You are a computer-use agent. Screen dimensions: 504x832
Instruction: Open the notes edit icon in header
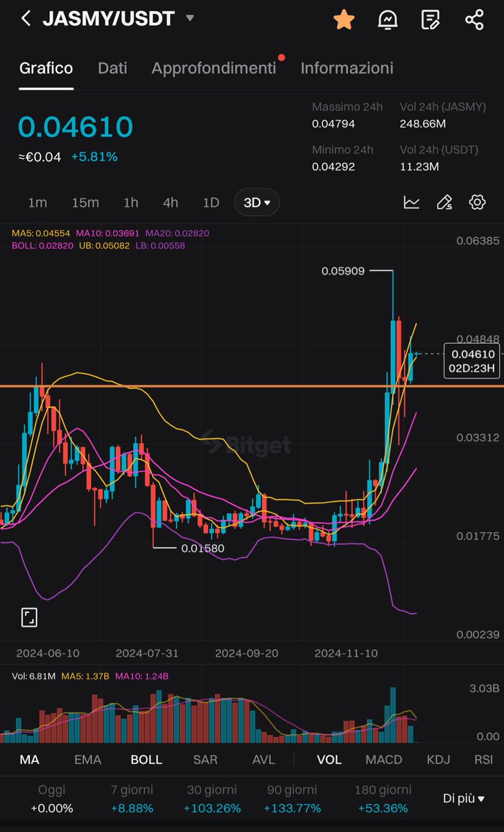point(431,19)
